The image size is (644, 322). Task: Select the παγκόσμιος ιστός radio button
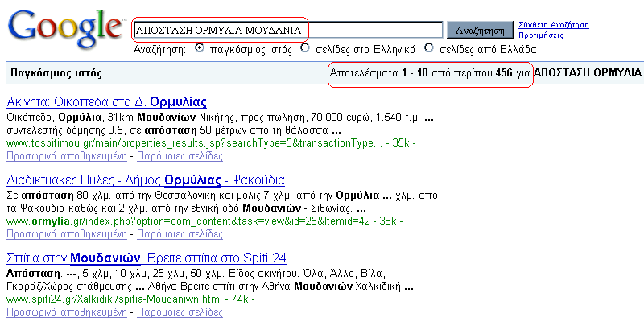point(199,48)
